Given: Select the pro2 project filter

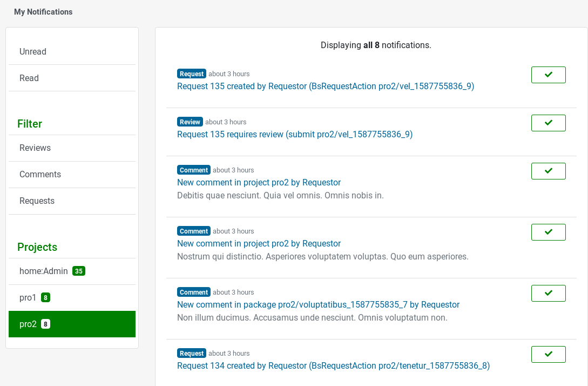Looking at the screenshot, I should click(x=28, y=324).
